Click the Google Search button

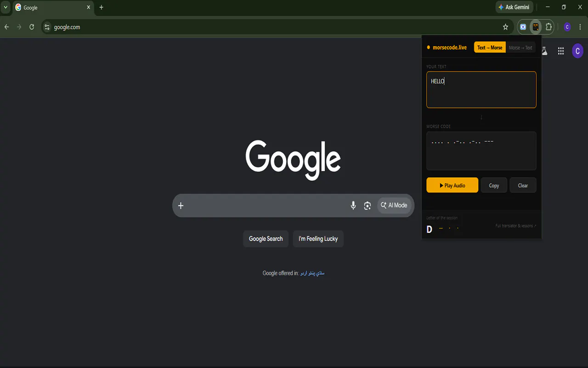[266, 239]
